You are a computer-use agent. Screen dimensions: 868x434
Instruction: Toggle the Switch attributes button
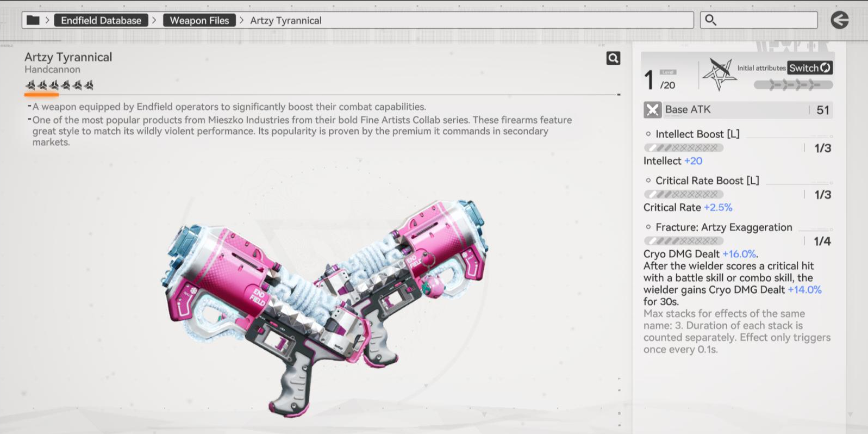810,67
